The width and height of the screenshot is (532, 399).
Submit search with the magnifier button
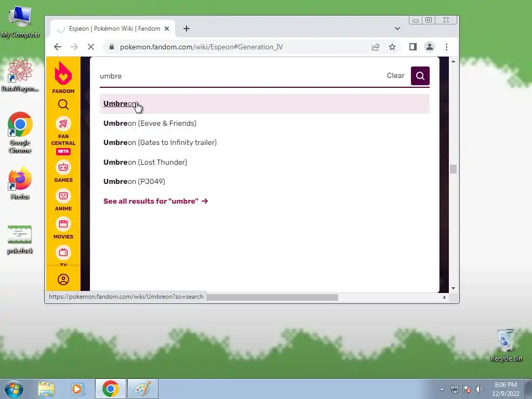coord(420,76)
